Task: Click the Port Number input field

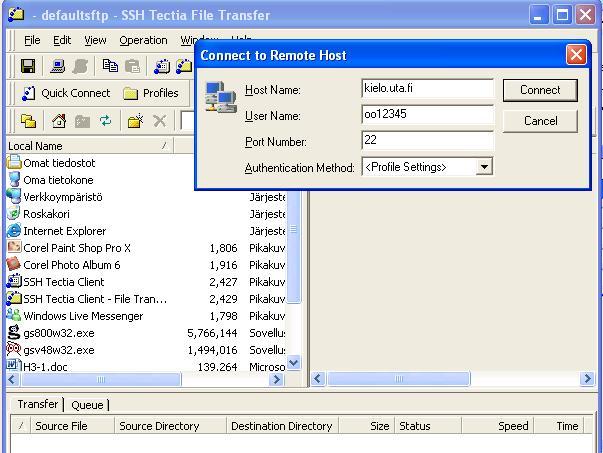Action: click(x=427, y=140)
